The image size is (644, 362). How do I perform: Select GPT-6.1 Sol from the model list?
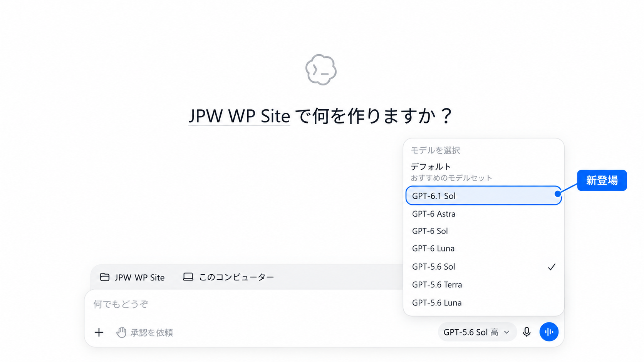(483, 195)
